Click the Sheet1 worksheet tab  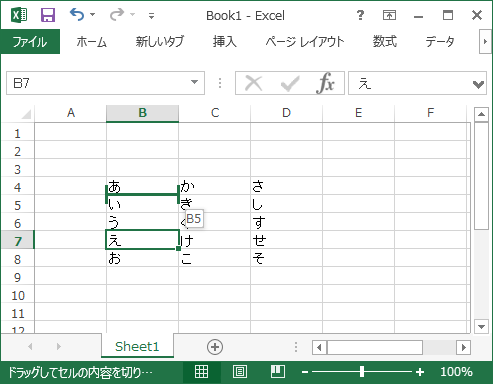pyautogui.click(x=137, y=347)
